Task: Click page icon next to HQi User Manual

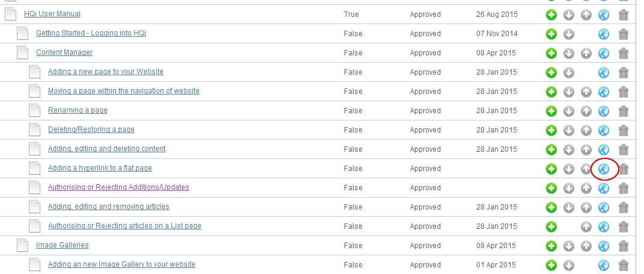Action: pos(10,14)
